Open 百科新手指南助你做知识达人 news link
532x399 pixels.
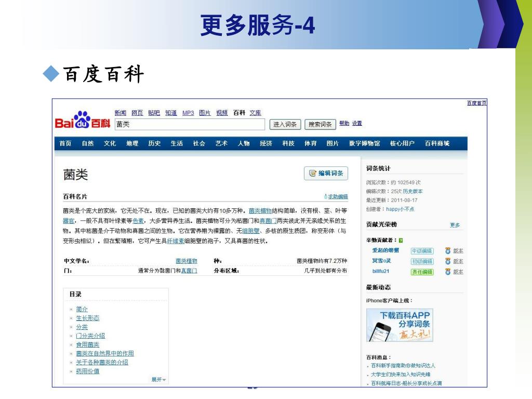(403, 365)
